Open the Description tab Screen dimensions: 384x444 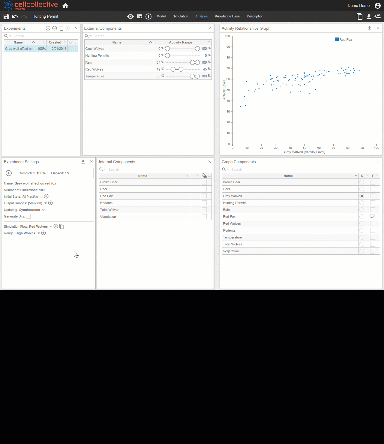254,16
